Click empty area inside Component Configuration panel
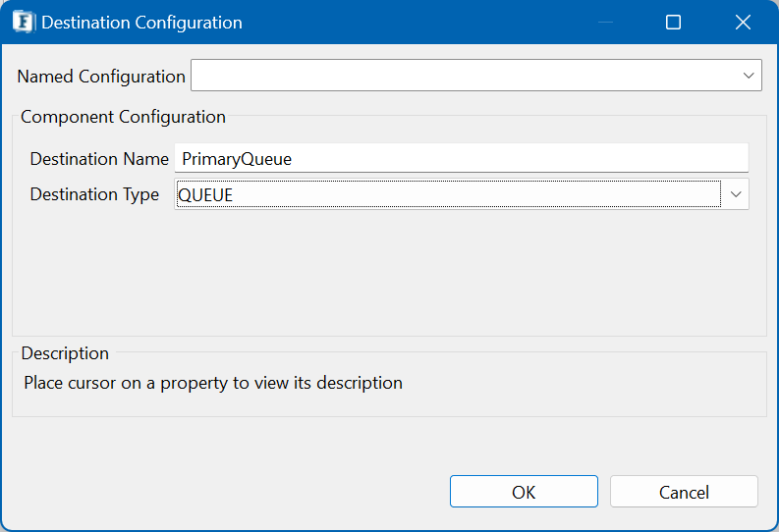The height and width of the screenshot is (532, 779). click(389, 273)
